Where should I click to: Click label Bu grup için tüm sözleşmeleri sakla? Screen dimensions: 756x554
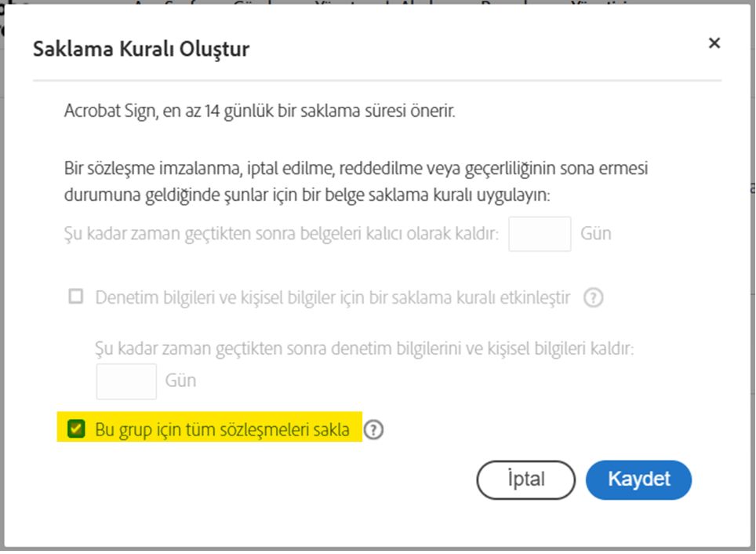click(222, 430)
